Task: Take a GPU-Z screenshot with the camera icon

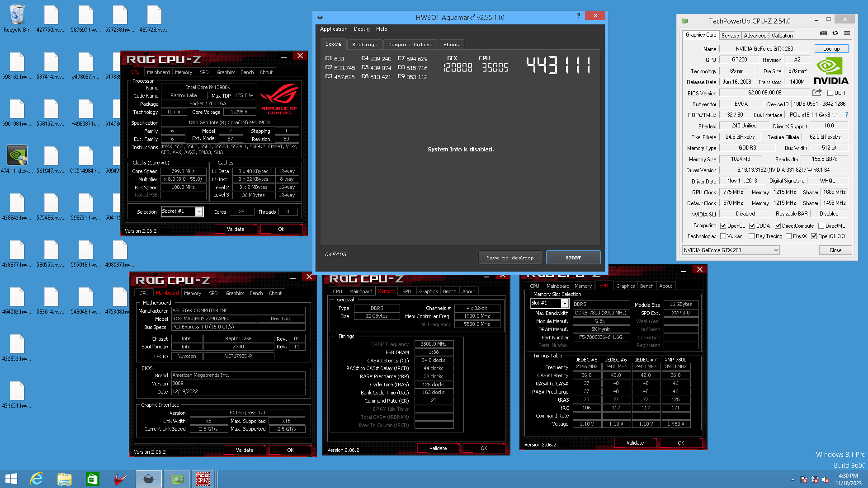Action: [x=824, y=33]
